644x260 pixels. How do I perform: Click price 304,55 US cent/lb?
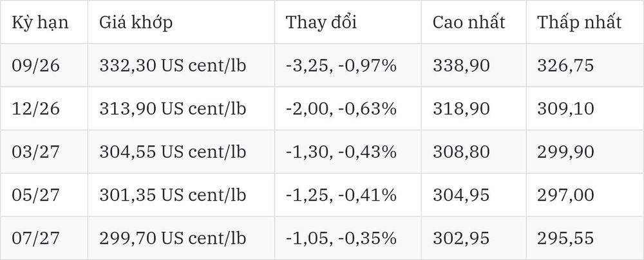pyautogui.click(x=173, y=152)
